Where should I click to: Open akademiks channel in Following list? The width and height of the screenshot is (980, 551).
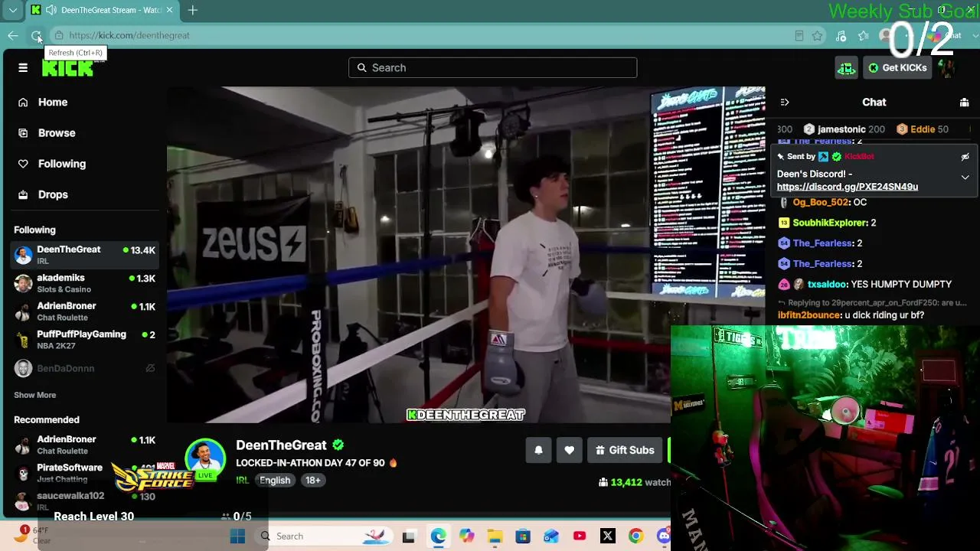[x=84, y=283]
